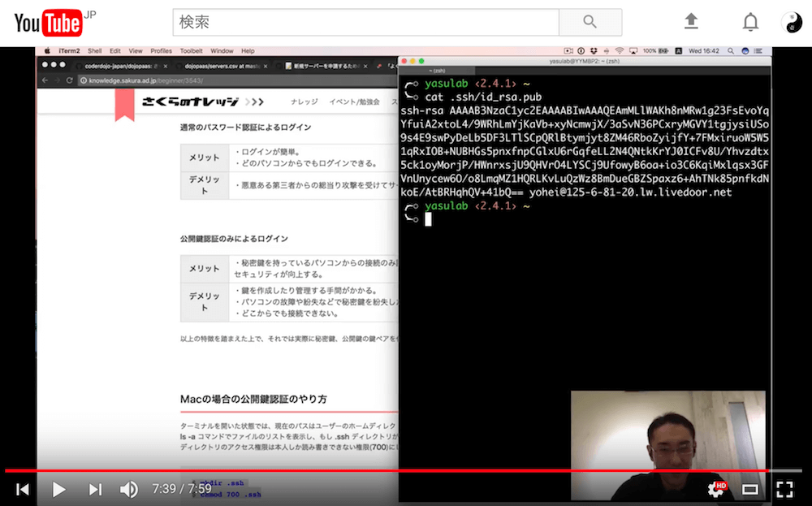
Task: Click the input source A icon
Action: point(678,50)
